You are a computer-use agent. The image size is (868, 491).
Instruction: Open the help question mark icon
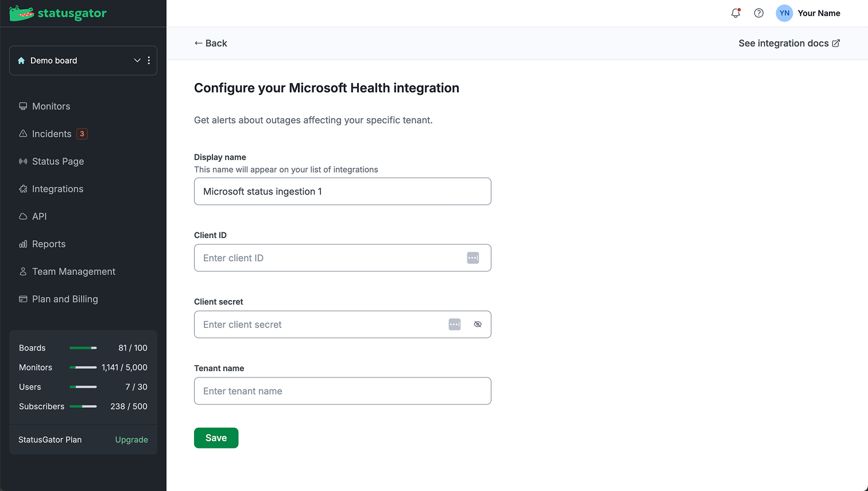coord(759,13)
